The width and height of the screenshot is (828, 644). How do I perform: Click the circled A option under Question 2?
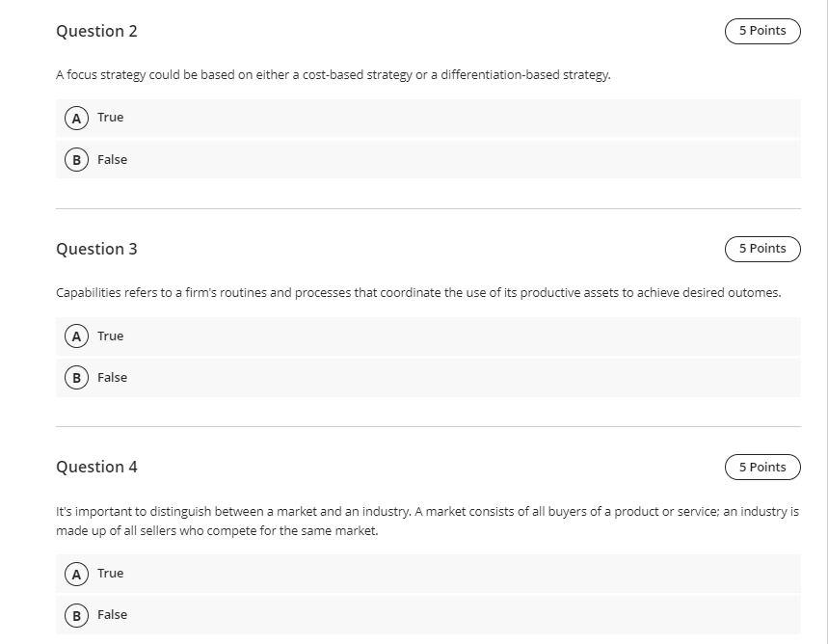pos(76,117)
